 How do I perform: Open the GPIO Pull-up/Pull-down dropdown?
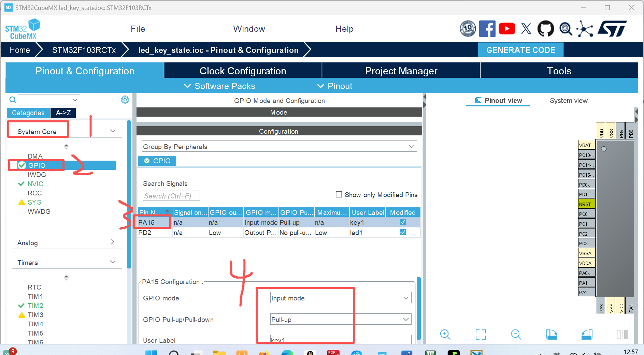(x=341, y=319)
